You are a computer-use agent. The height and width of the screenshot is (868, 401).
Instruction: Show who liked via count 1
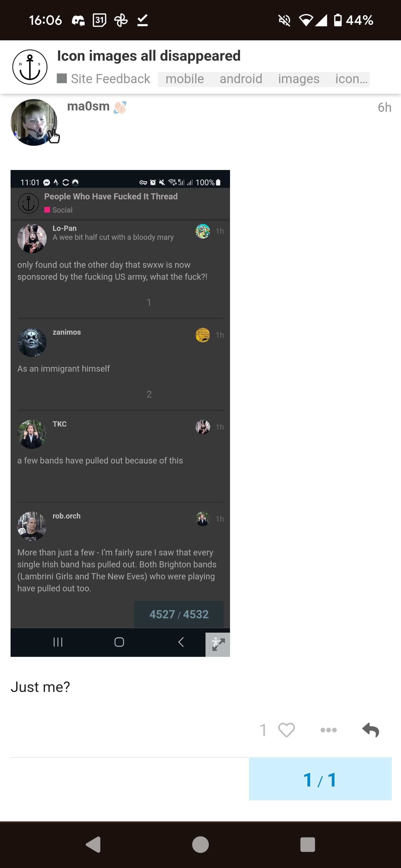[x=263, y=730]
